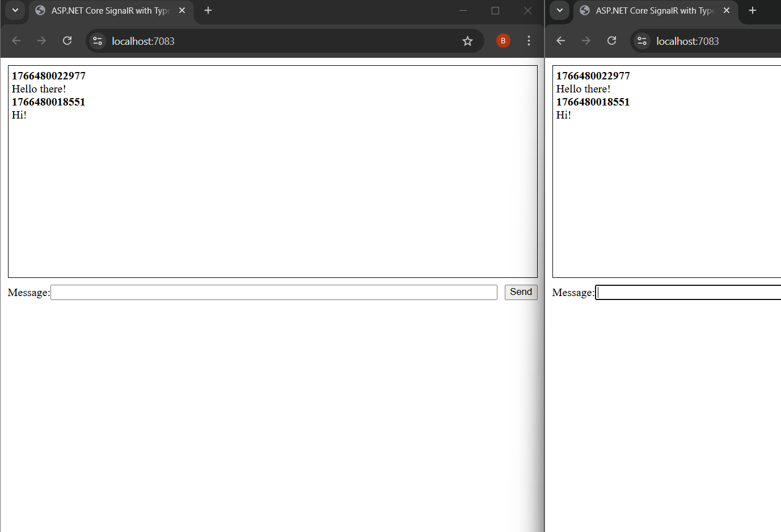The image size is (781, 532).
Task: Open Chrome's three-dot customization menu
Action: pyautogui.click(x=529, y=40)
